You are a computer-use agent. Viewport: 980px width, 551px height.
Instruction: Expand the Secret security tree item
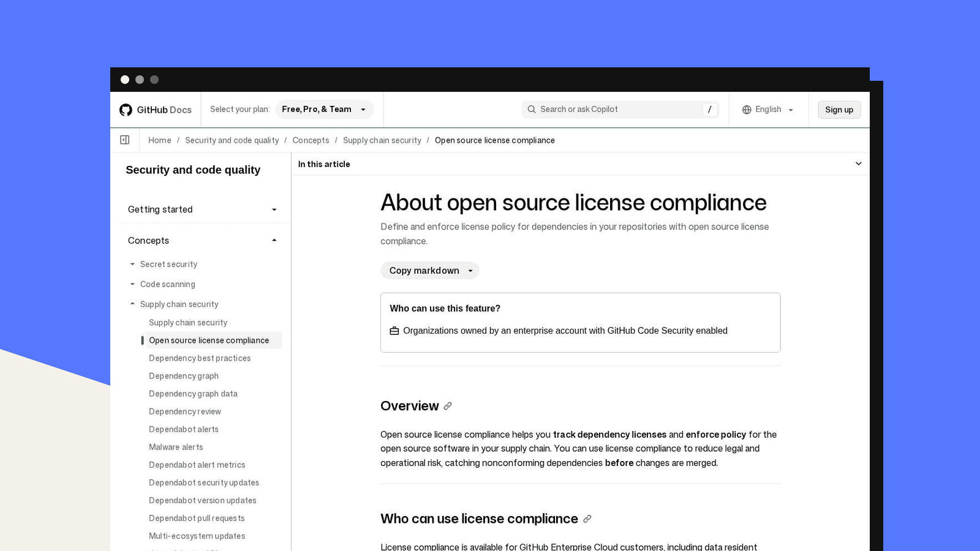pos(132,264)
